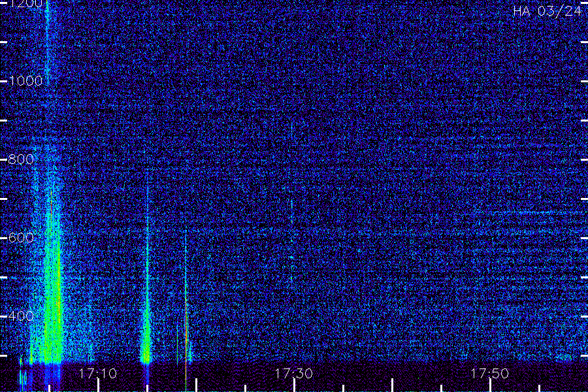Click the HA 03/24 date label
Viewport: 588px width, 392px height.
(547, 11)
